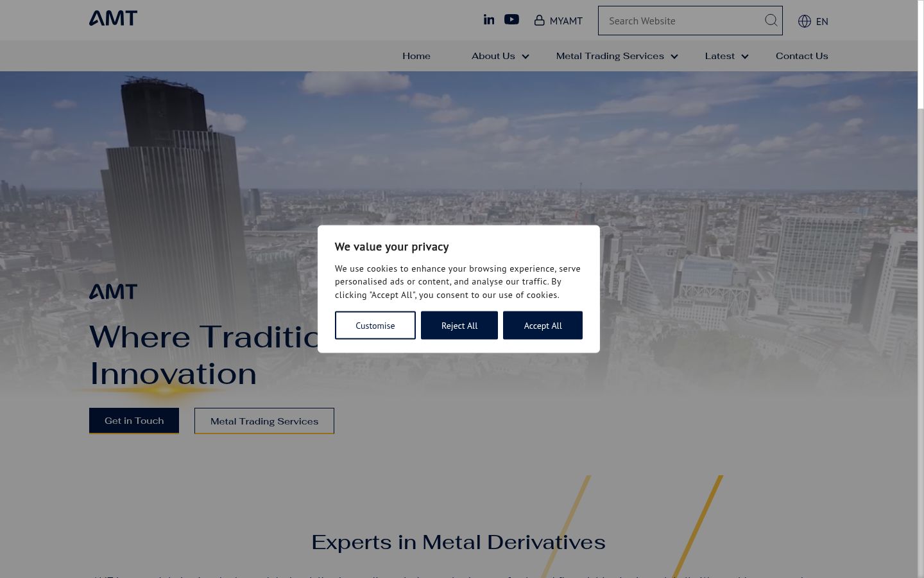Viewport: 924px width, 578px height.
Task: Accept all cookies
Action: 543,326
